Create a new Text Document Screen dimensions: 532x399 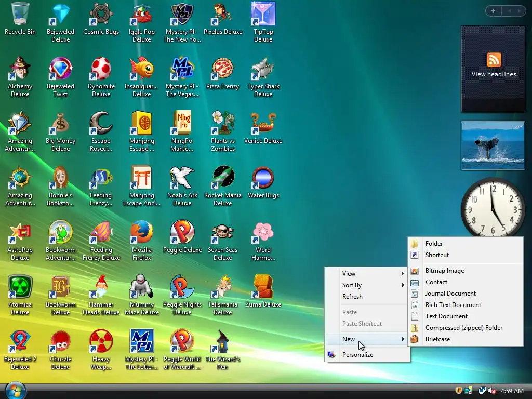click(x=465, y=316)
